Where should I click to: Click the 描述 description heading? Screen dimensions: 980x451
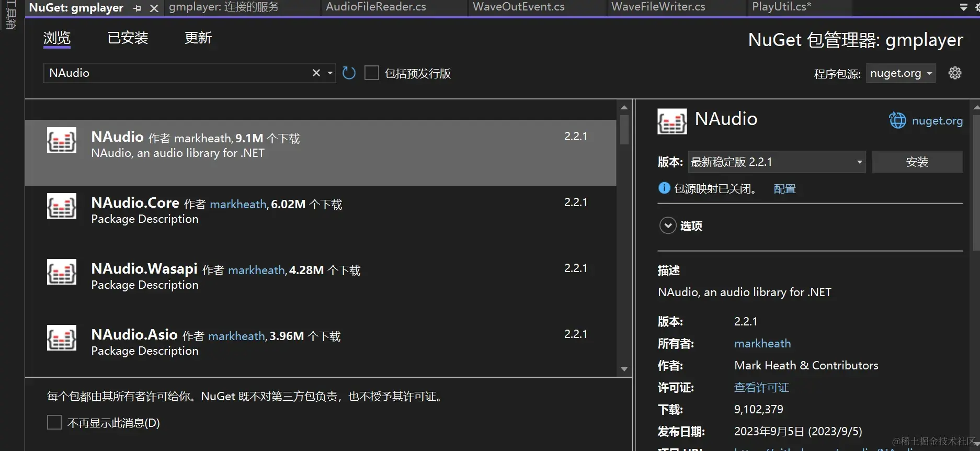669,270
